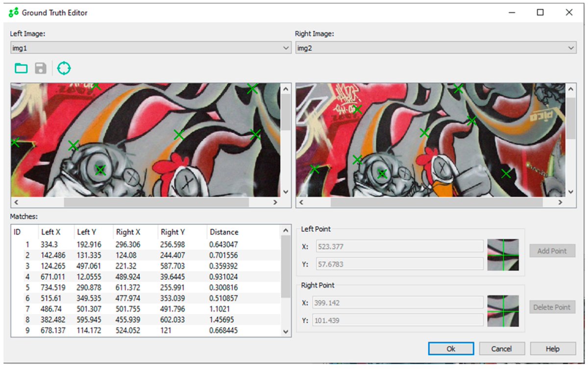The width and height of the screenshot is (588, 369).
Task: Click the Help button
Action: click(553, 348)
